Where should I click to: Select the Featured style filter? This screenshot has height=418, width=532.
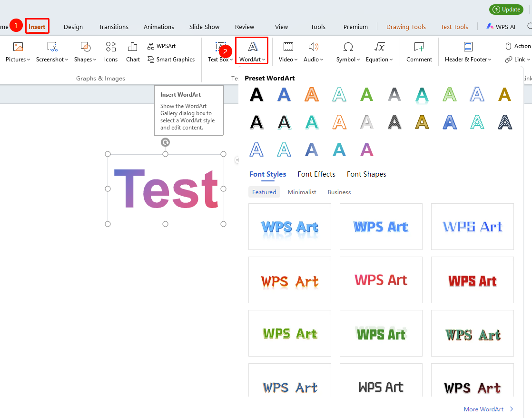coord(264,192)
